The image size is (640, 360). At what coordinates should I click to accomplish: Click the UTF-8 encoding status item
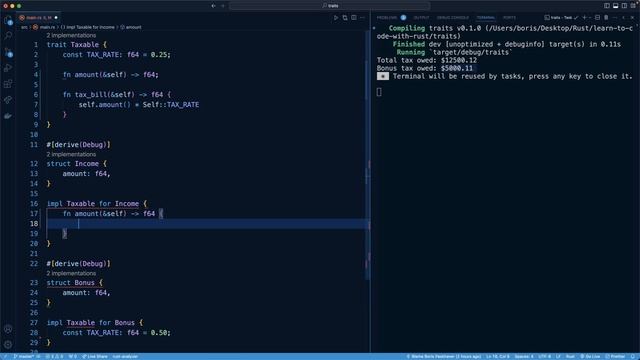544,356
